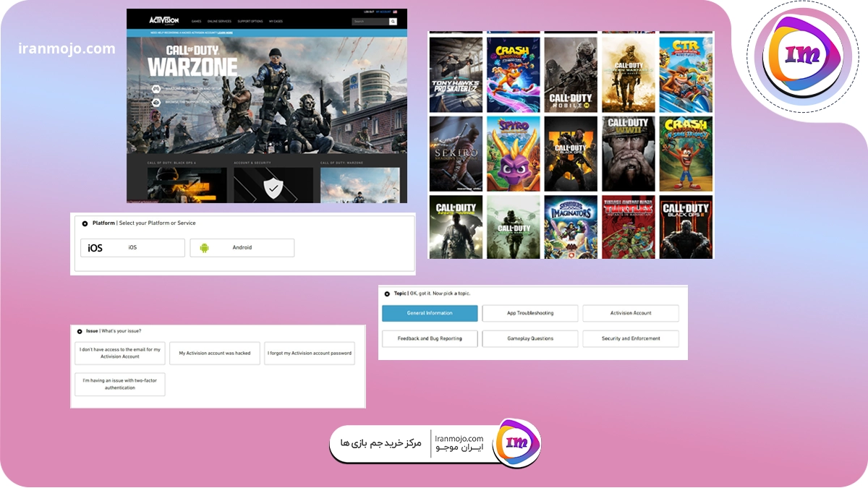Click the Call of Duty Warzone hero title
868x488 pixels.
(x=192, y=60)
